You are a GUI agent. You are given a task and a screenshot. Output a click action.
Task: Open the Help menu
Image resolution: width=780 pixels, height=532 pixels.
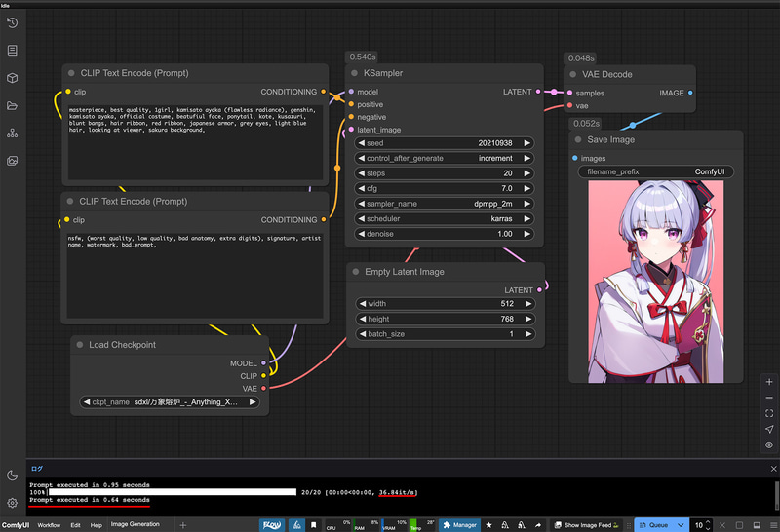coord(96,525)
